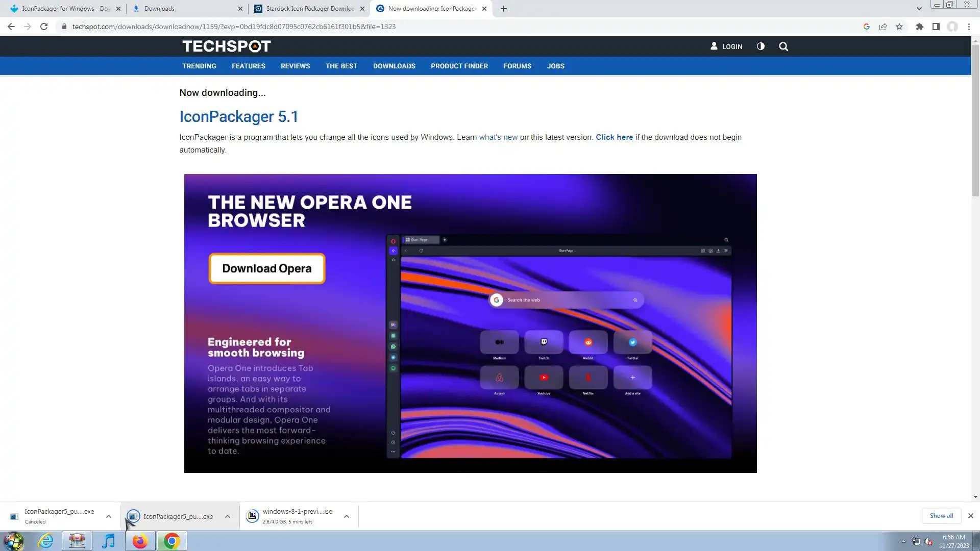This screenshot has height=551, width=980.
Task: Open the 'what's new' link
Action: (x=498, y=137)
